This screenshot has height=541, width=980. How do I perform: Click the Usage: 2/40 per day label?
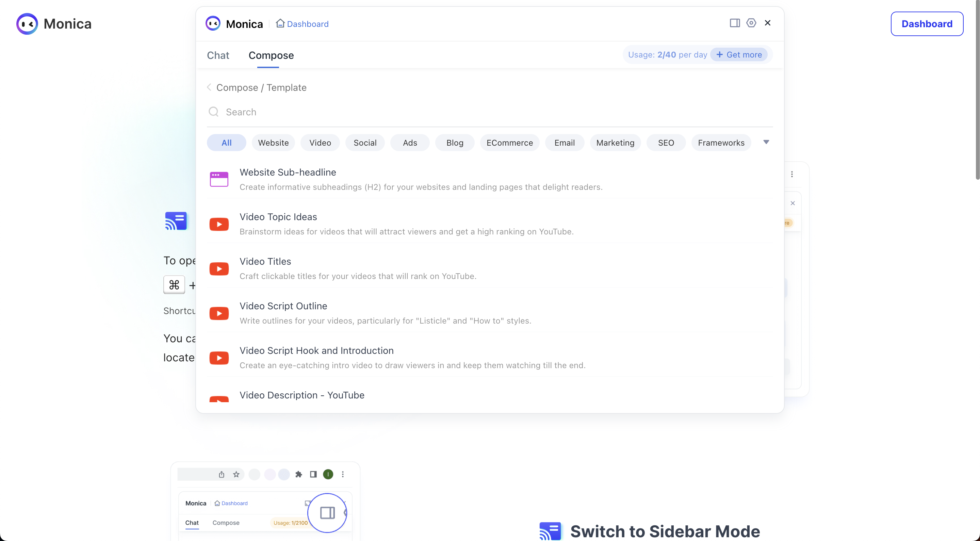point(667,54)
